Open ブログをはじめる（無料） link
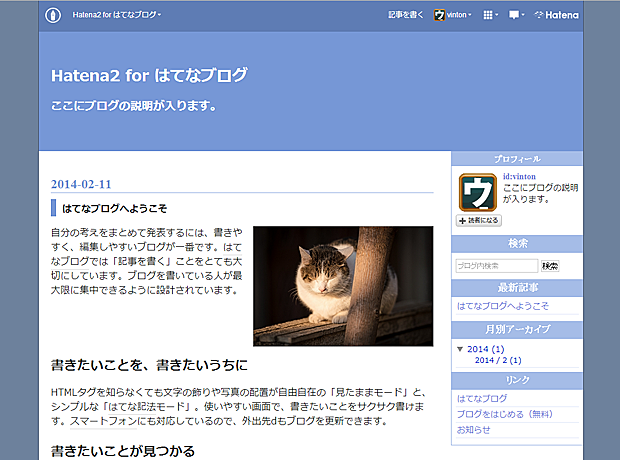This screenshot has width=620, height=460. click(x=505, y=414)
